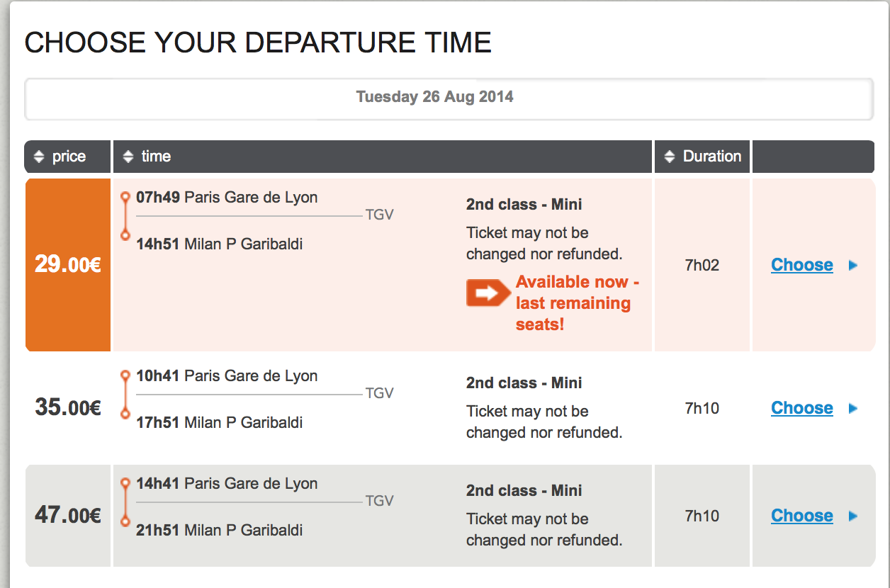This screenshot has width=890, height=588.
Task: Choose the 10h41 departure train
Action: (801, 408)
